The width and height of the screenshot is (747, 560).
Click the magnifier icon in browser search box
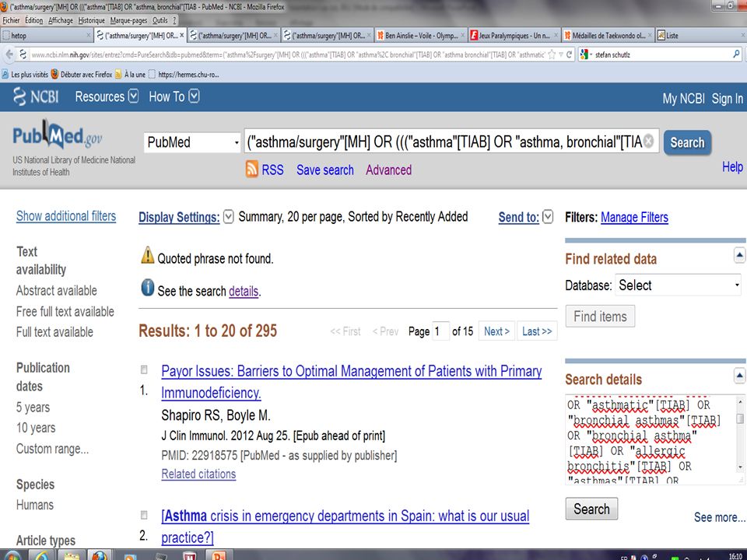[737, 54]
